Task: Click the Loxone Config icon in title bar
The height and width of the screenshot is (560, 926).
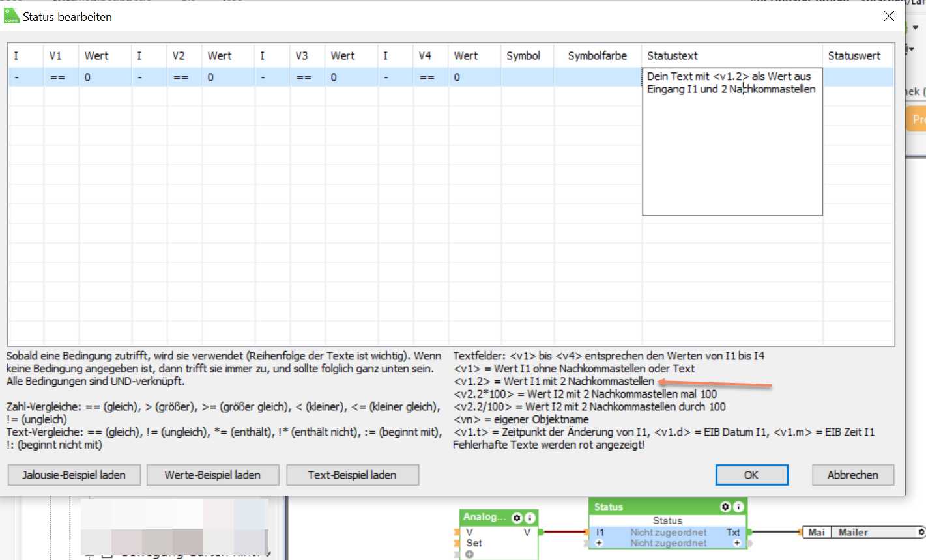Action: (x=12, y=16)
